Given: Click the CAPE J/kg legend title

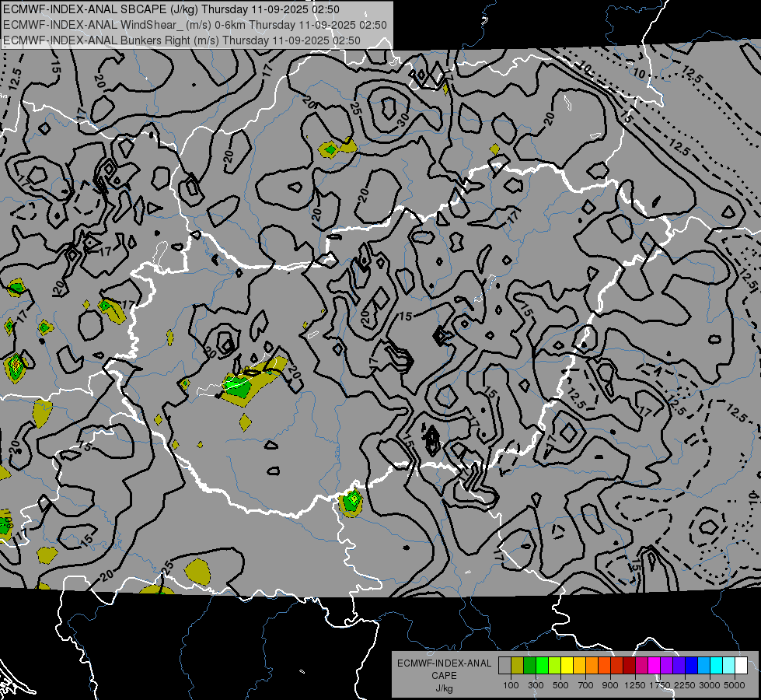Looking at the screenshot, I should pos(444,681).
